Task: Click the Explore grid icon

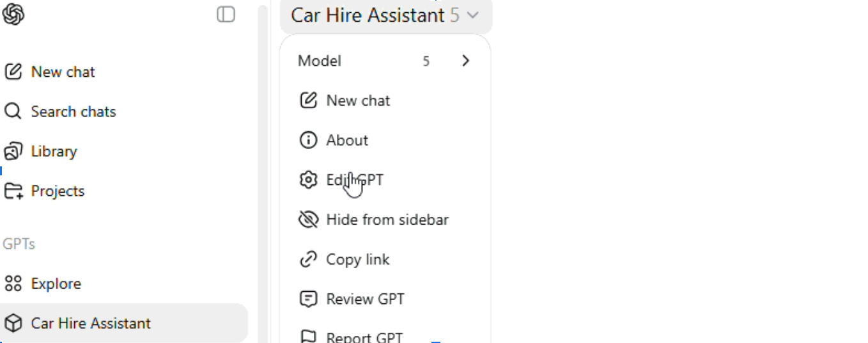Action: (x=13, y=283)
